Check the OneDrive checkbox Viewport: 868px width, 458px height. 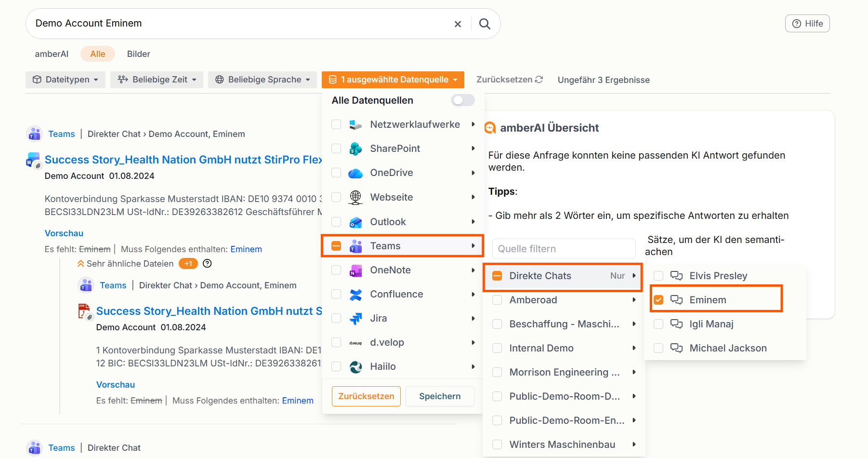336,173
